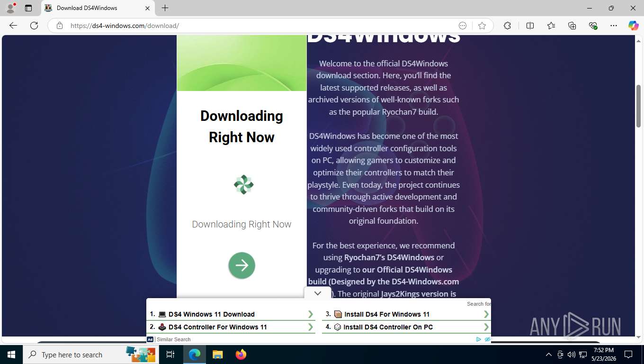
Task: Click the taskbar search box
Action: 90,355
